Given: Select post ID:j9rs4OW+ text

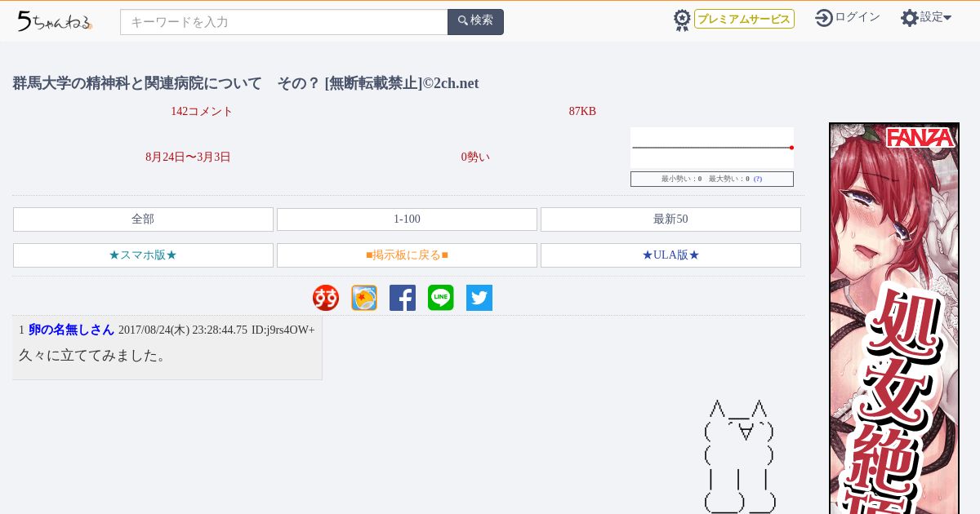Looking at the screenshot, I should [283, 330].
